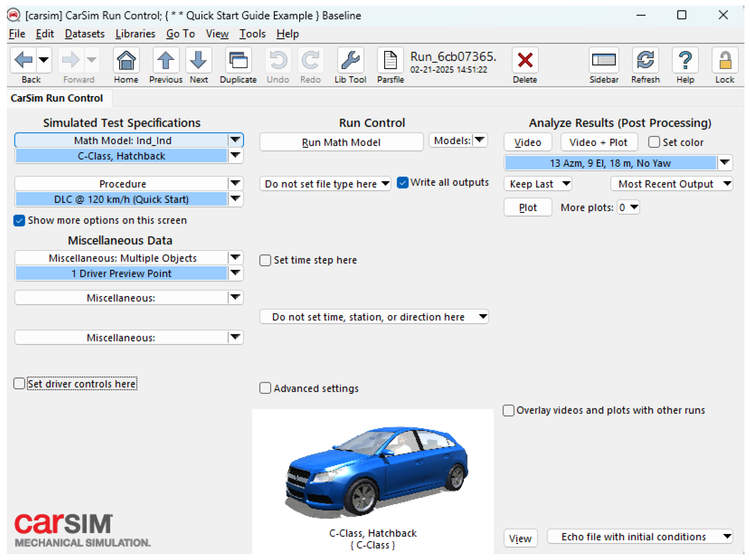This screenshot has width=750, height=560.
Task: Toggle the Sidebar icon
Action: 603,61
